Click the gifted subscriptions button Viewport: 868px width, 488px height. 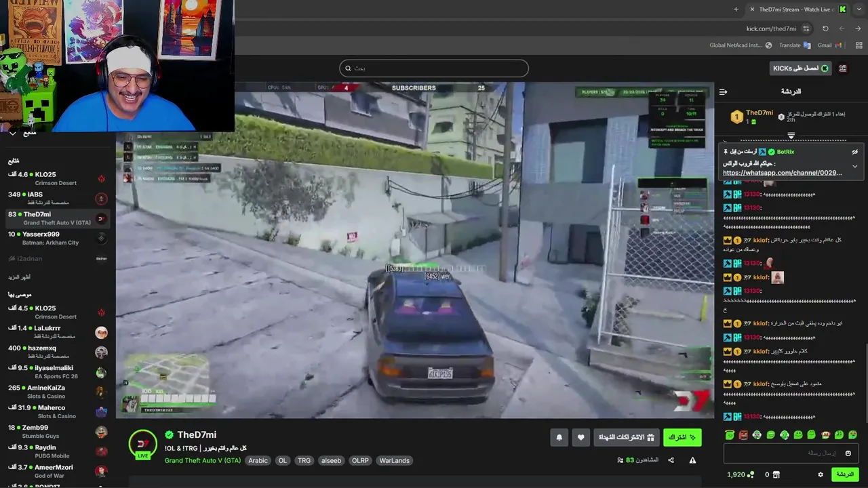pos(626,438)
